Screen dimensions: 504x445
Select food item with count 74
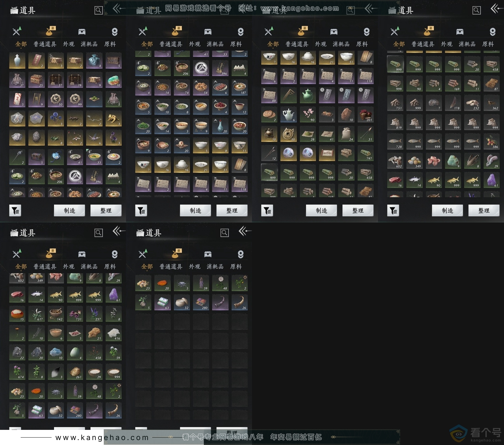182,87
